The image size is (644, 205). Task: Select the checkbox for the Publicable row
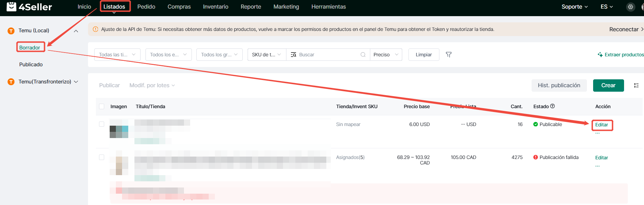tap(101, 124)
